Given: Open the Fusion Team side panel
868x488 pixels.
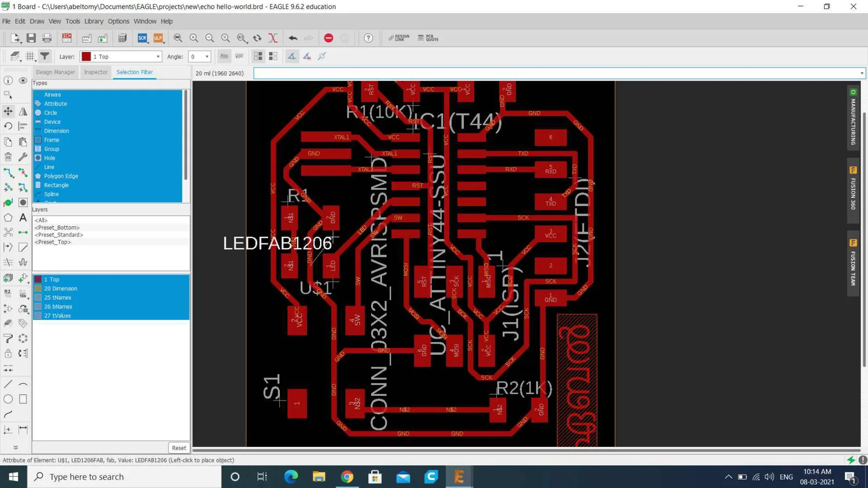Looking at the screenshot, I should (853, 263).
